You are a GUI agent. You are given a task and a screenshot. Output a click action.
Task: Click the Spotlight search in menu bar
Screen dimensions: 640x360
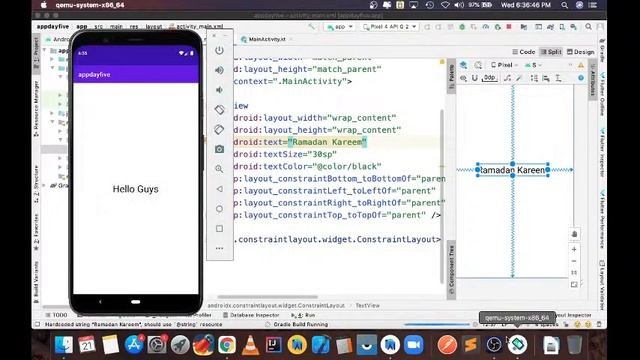point(564,5)
